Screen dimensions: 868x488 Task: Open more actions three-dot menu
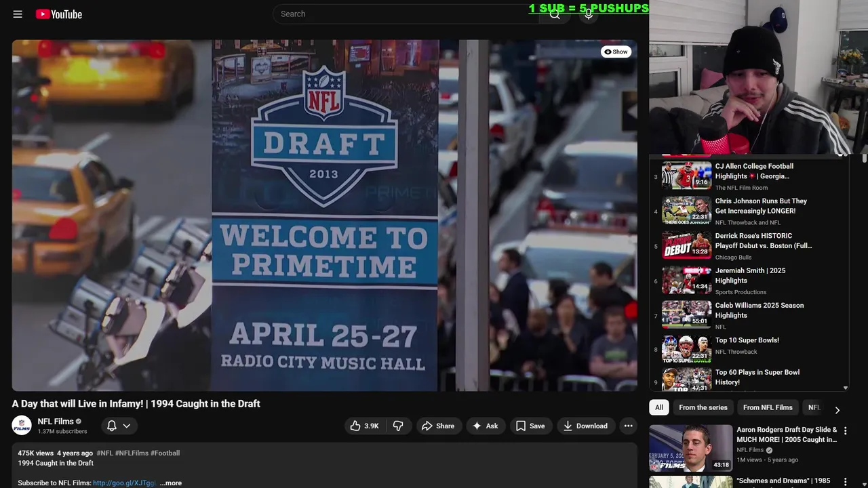[629, 426]
